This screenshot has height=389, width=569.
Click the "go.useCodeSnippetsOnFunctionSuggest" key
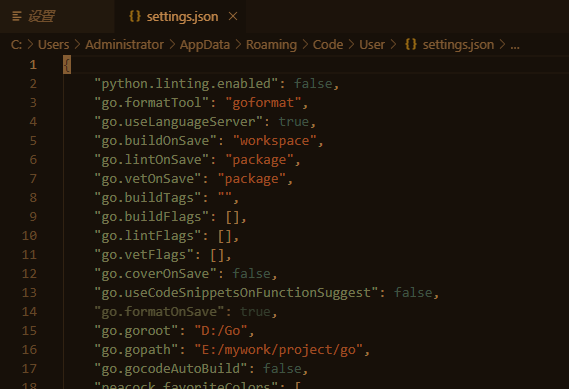(236, 293)
